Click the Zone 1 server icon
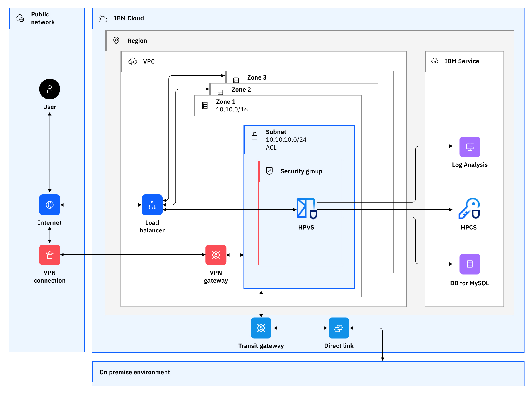Image resolution: width=532 pixels, height=397 pixels. [x=205, y=105]
